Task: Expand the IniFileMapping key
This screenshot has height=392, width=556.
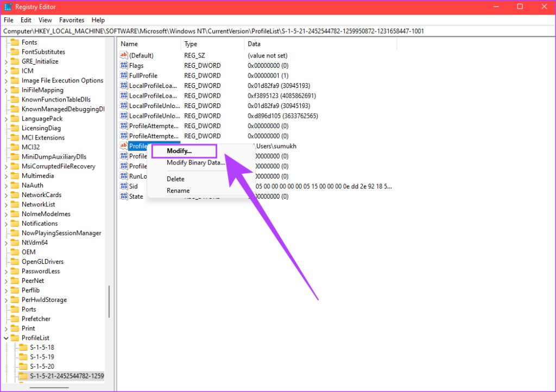Action: (6, 90)
